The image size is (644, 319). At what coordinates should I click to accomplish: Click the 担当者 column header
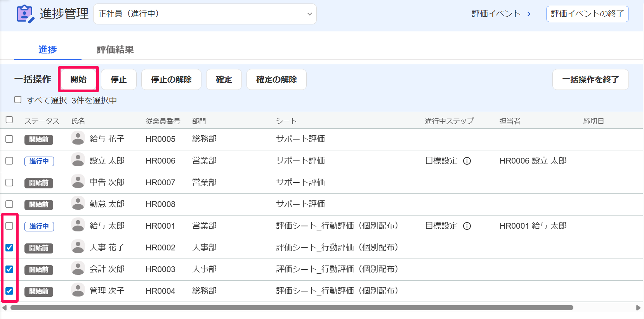click(x=510, y=121)
